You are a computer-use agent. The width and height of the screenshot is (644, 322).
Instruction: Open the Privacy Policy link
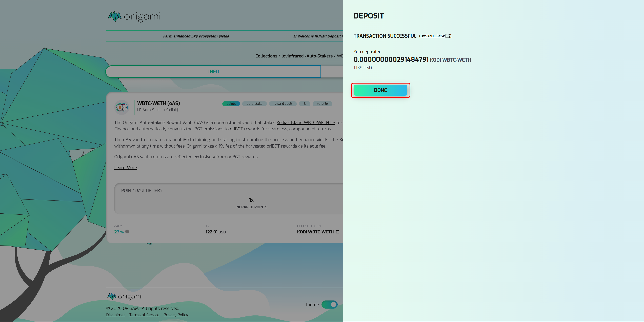tap(175, 315)
